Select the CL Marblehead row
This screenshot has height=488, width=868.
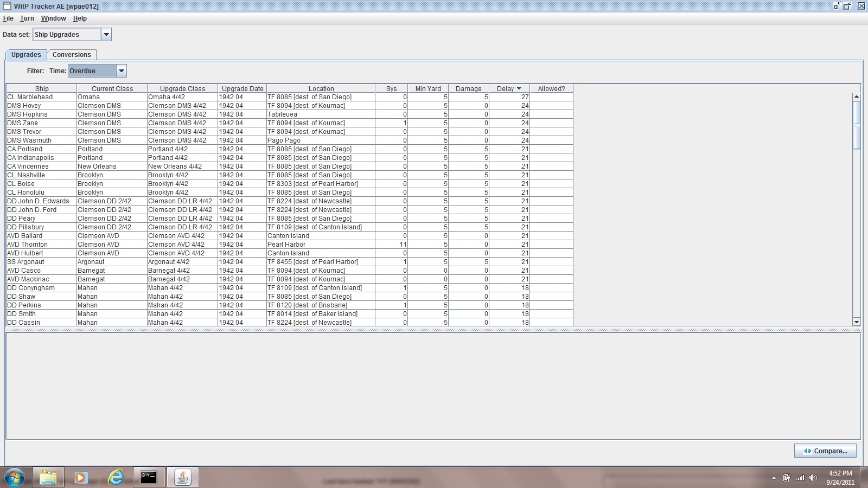coord(290,97)
